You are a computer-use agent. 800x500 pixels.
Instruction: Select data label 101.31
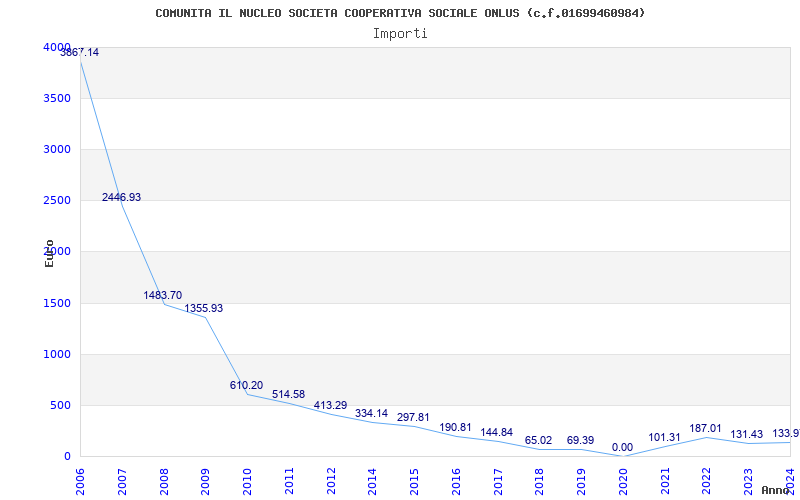click(664, 438)
